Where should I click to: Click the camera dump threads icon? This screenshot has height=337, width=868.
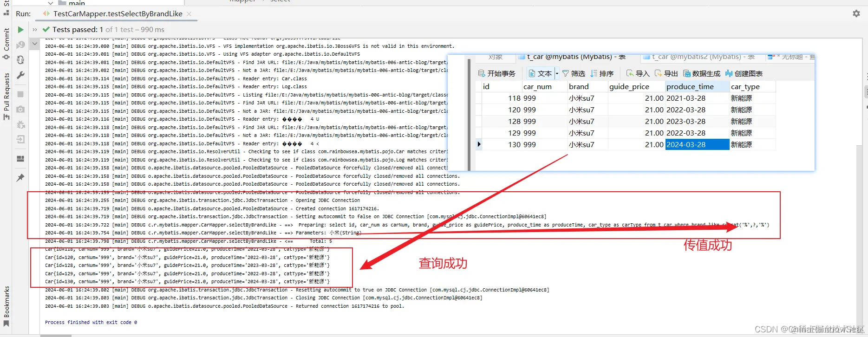[x=20, y=109]
